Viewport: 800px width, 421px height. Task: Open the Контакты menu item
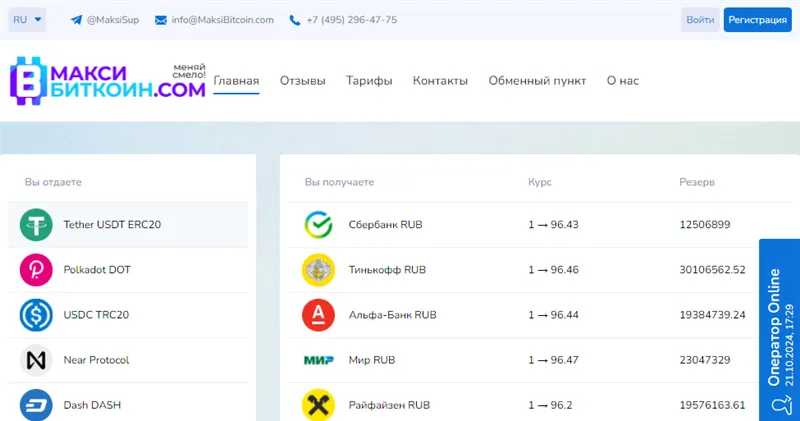(x=440, y=81)
